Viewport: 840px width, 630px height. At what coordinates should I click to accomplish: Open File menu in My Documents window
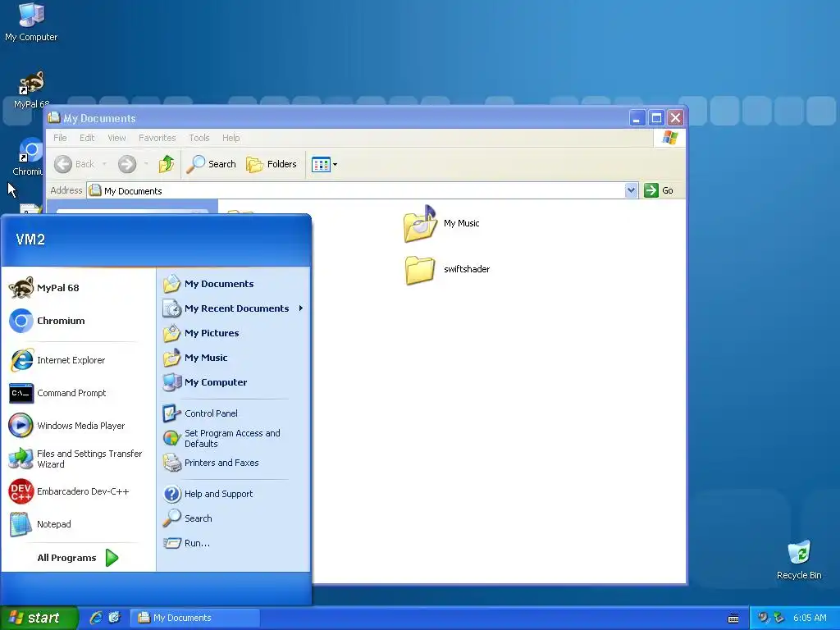(60, 138)
